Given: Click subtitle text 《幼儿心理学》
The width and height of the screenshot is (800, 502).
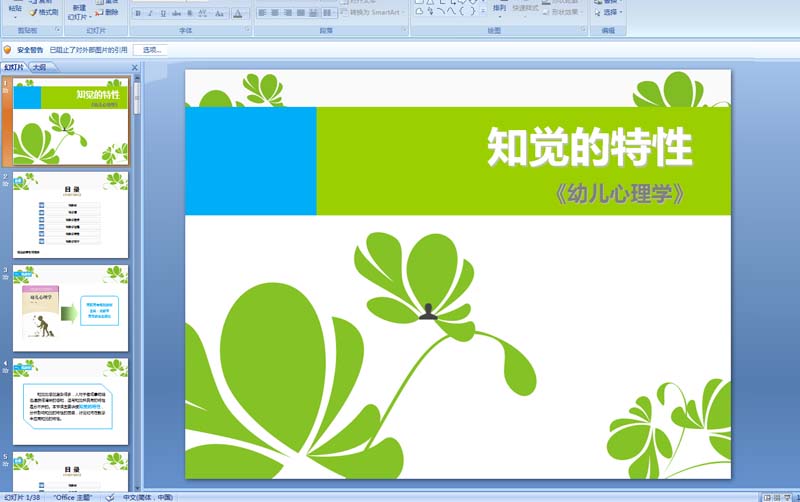Looking at the screenshot, I should coord(619,194).
